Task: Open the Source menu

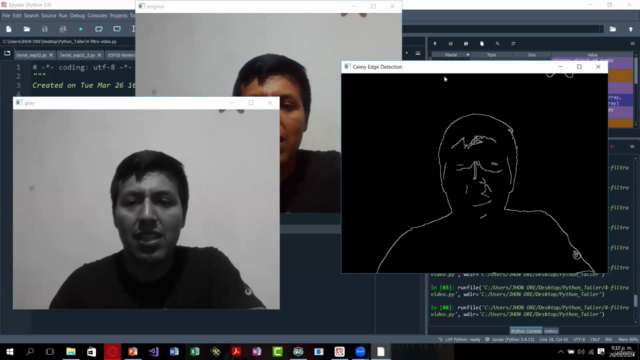Action: (49, 16)
